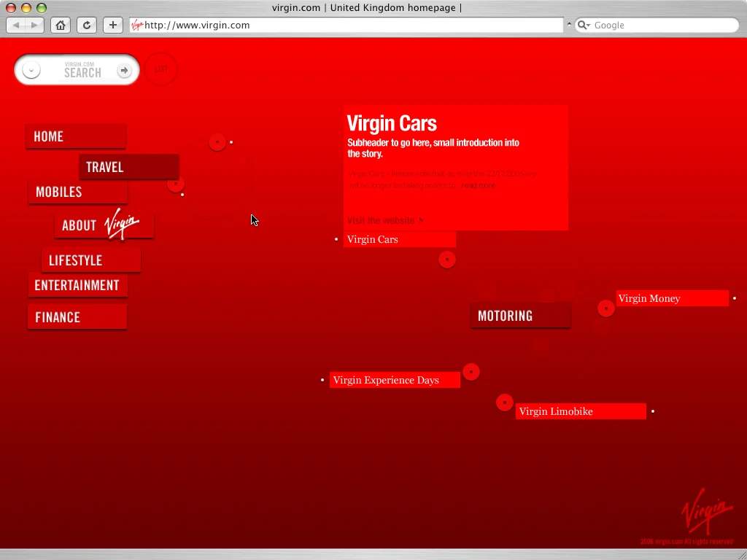The width and height of the screenshot is (747, 560).
Task: Open the ABOUT Virgin section
Action: [x=104, y=225]
